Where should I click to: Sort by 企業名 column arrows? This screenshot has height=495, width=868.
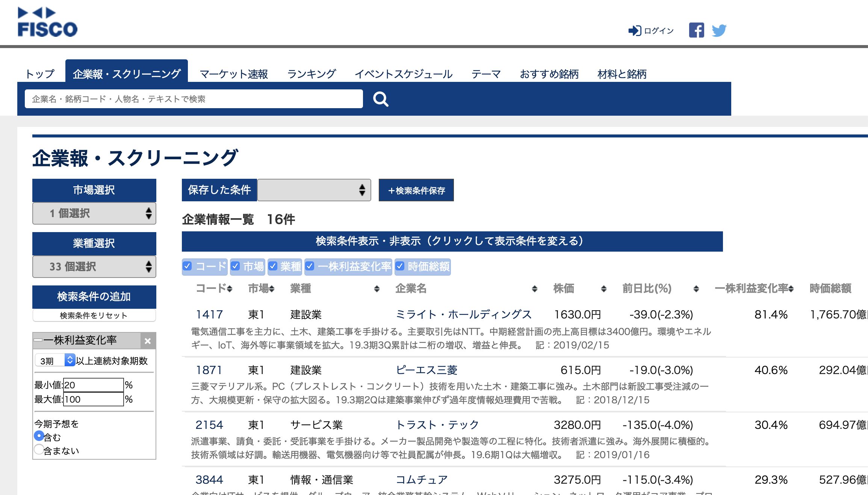point(535,289)
